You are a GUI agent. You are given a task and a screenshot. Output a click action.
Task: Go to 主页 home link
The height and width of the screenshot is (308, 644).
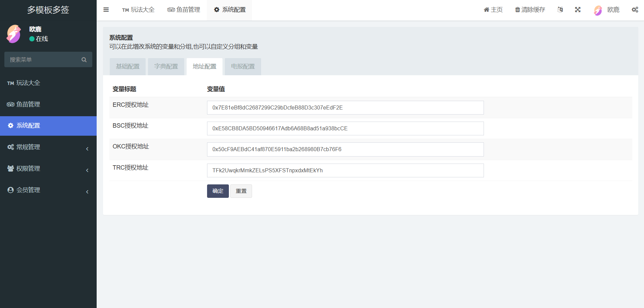493,10
